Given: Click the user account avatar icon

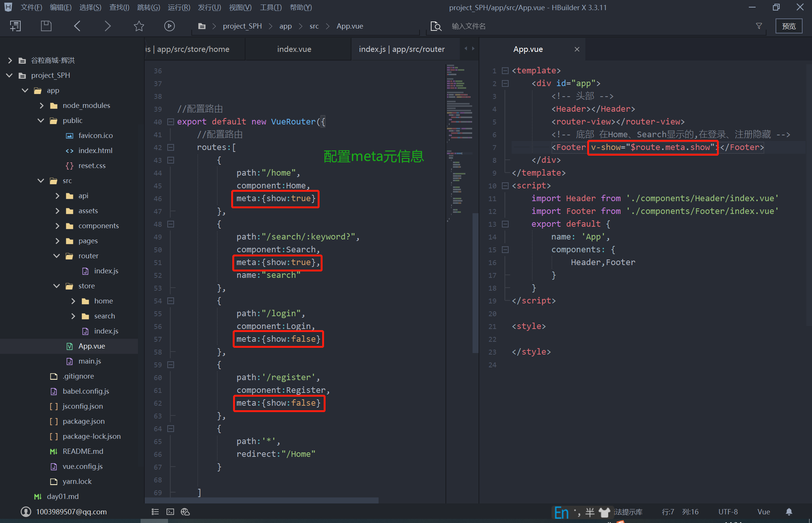Looking at the screenshot, I should pos(26,512).
